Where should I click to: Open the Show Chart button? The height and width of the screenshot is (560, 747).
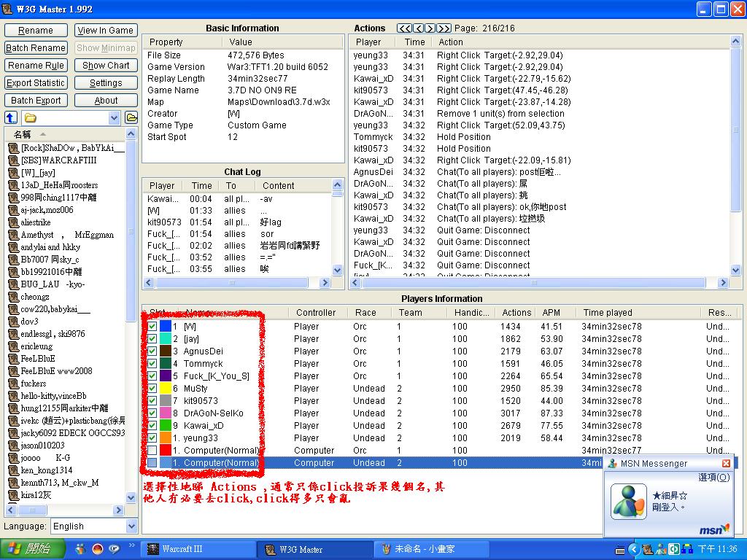tap(106, 66)
